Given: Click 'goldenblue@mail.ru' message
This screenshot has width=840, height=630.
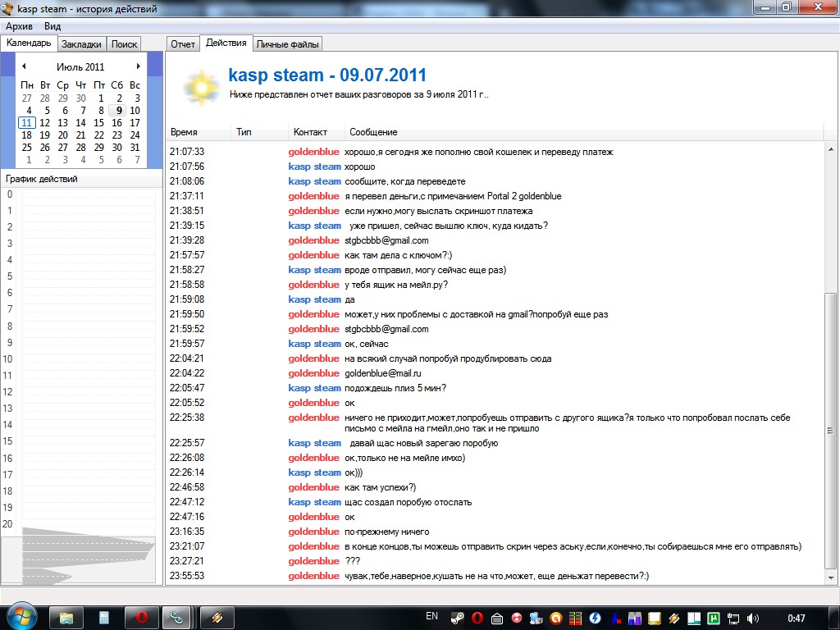Looking at the screenshot, I should pyautogui.click(x=382, y=373).
